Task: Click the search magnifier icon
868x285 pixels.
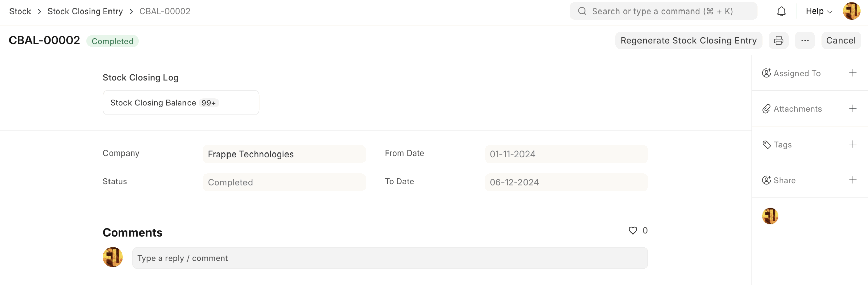Action: click(x=582, y=11)
